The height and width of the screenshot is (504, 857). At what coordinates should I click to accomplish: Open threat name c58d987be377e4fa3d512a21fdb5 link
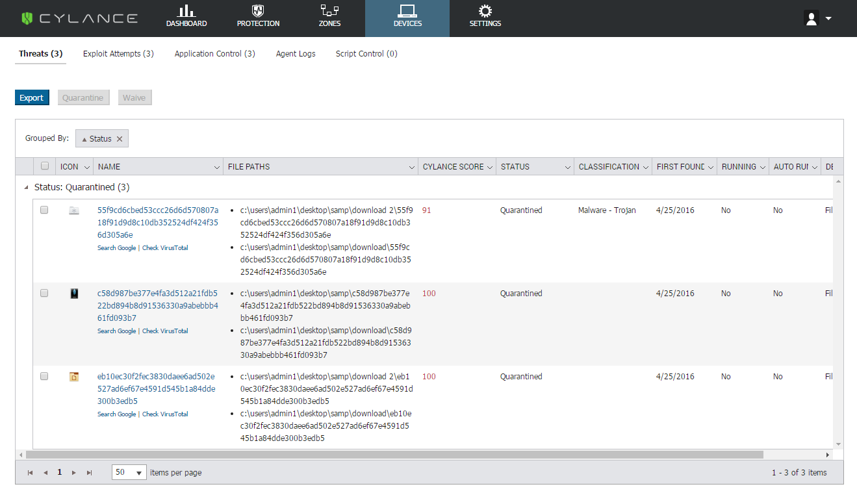tap(158, 306)
